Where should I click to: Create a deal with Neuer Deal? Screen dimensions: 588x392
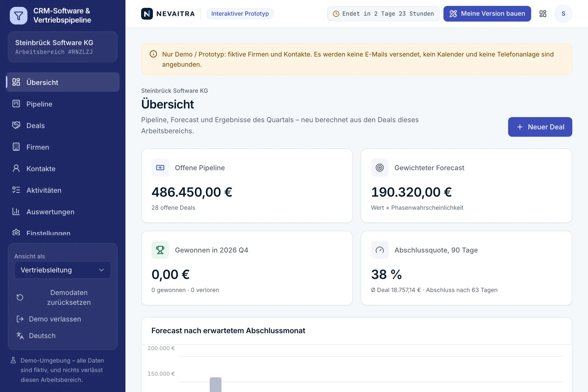click(540, 127)
